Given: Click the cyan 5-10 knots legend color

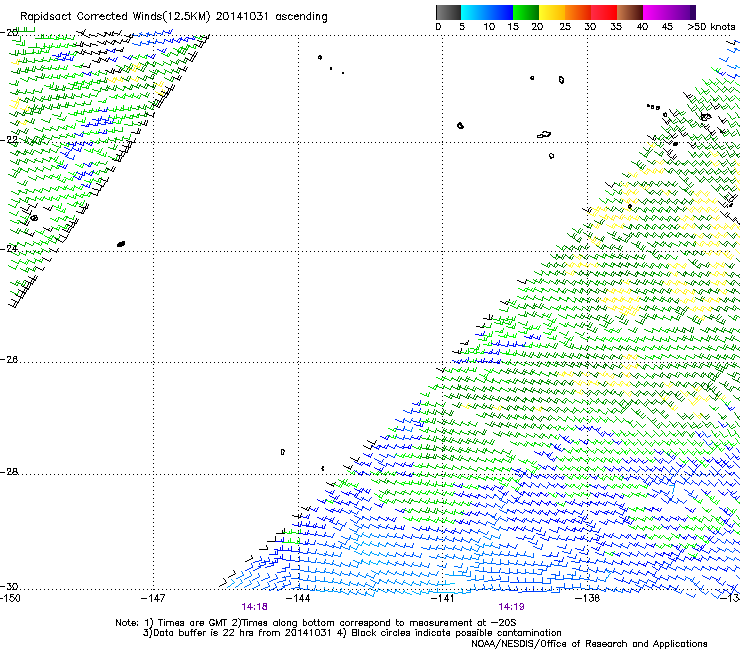Looking at the screenshot, I should tap(474, 12).
